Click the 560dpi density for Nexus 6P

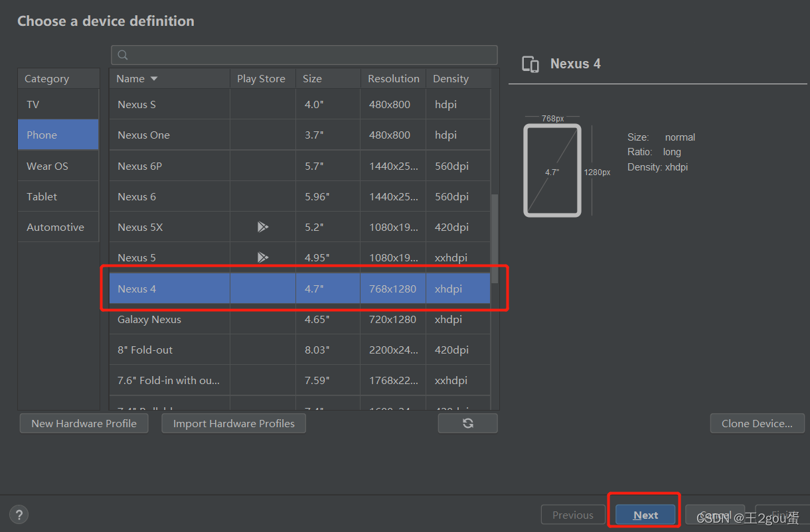pyautogui.click(x=458, y=166)
